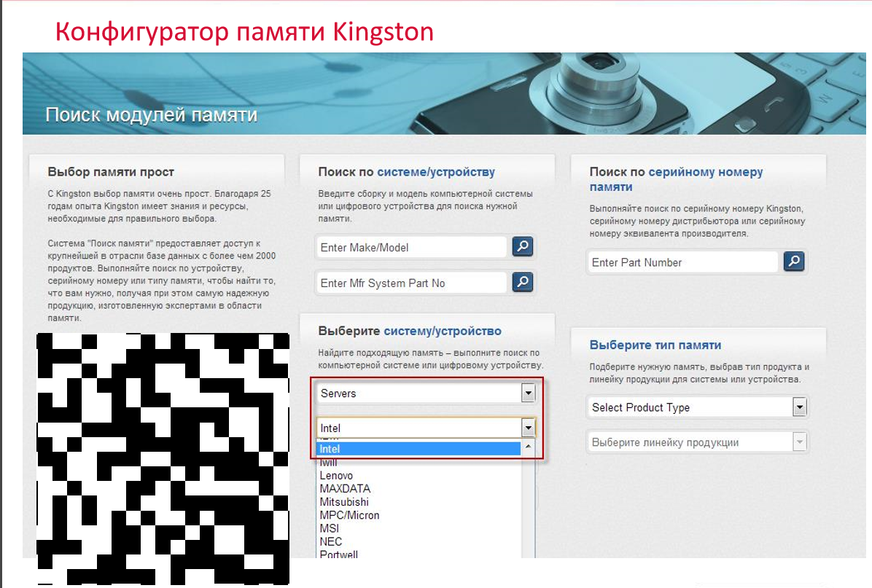The image size is (872, 588).
Task: Click the Поиск модулей памяти banner title
Action: 151,114
